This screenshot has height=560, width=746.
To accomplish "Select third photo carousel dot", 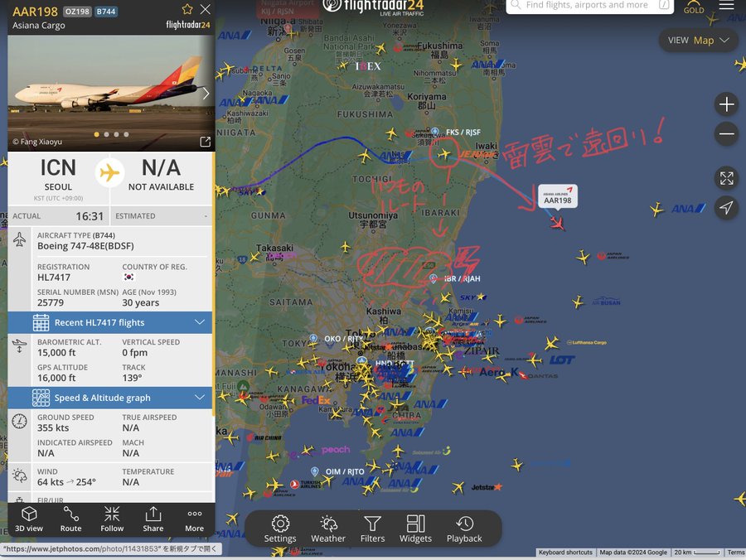I will tap(117, 134).
